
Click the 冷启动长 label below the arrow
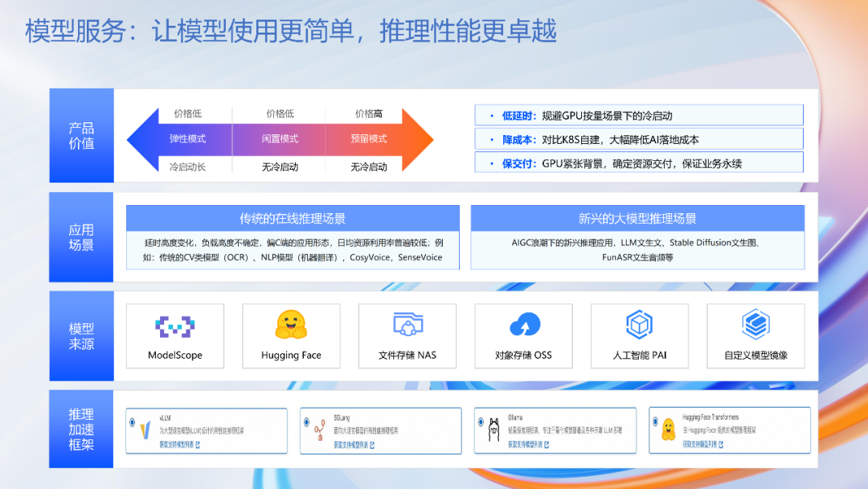[x=187, y=166]
